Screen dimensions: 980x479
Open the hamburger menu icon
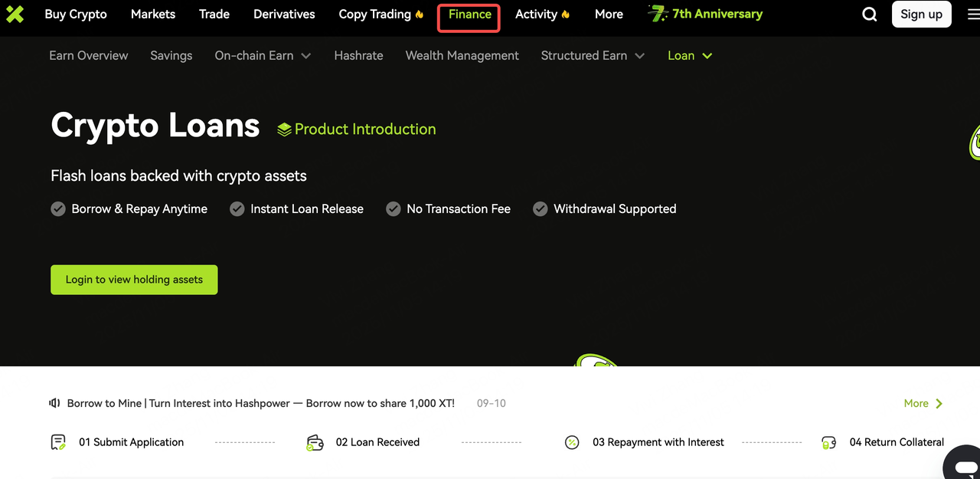click(x=973, y=15)
